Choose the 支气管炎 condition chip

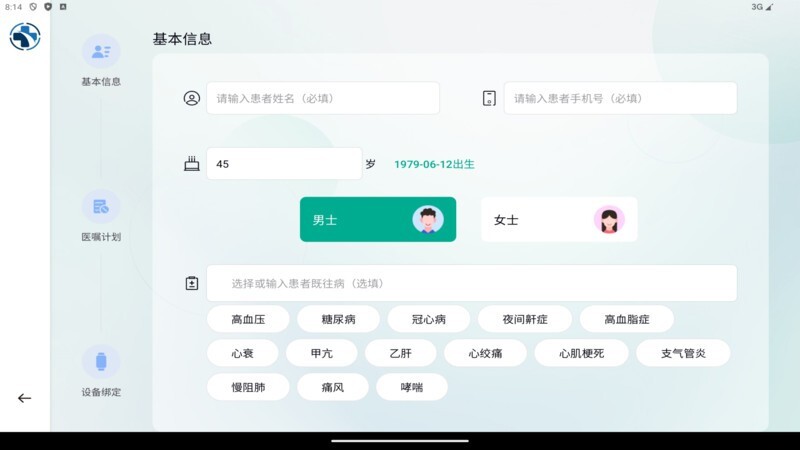click(x=683, y=353)
